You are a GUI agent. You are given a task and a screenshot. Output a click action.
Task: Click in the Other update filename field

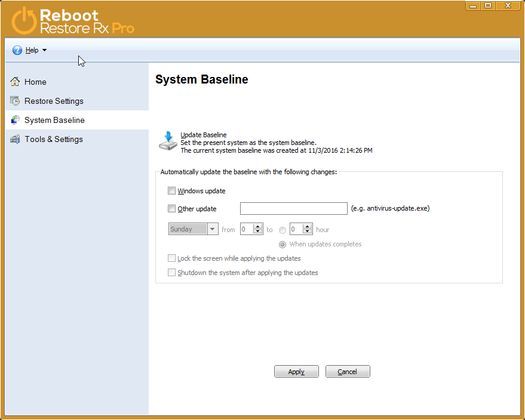(x=293, y=208)
